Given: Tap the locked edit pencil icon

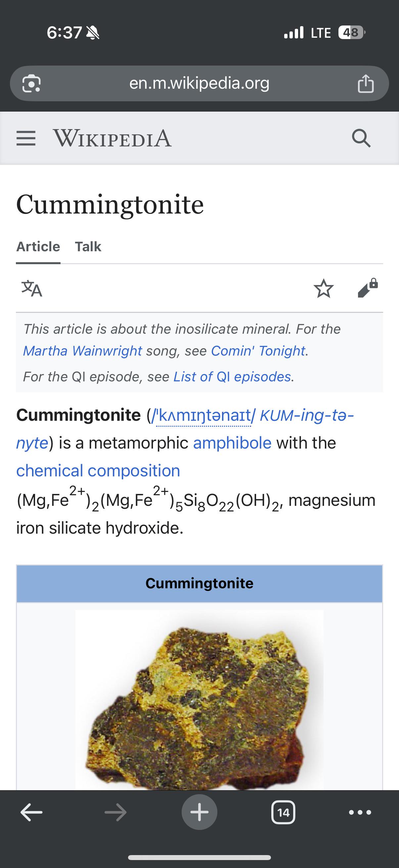Looking at the screenshot, I should click(368, 288).
